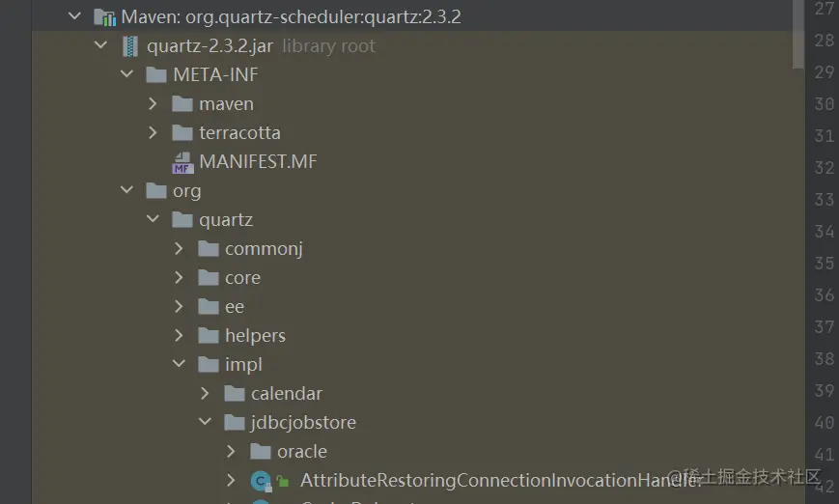Click the quartz-2.3.2.jar archive icon

click(x=130, y=46)
